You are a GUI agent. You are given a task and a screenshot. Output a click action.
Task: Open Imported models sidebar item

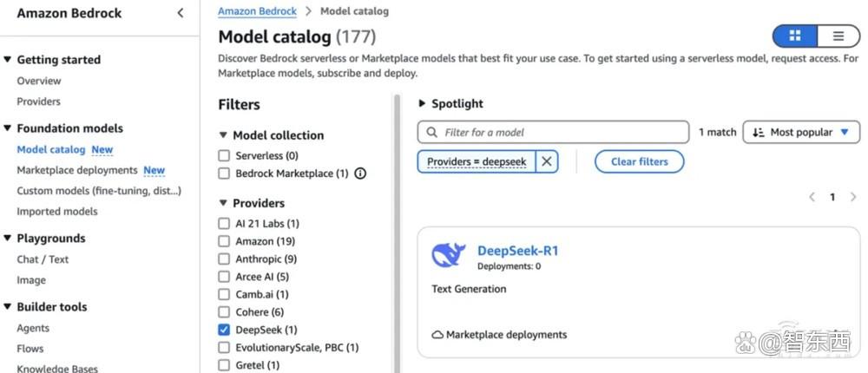click(x=57, y=212)
